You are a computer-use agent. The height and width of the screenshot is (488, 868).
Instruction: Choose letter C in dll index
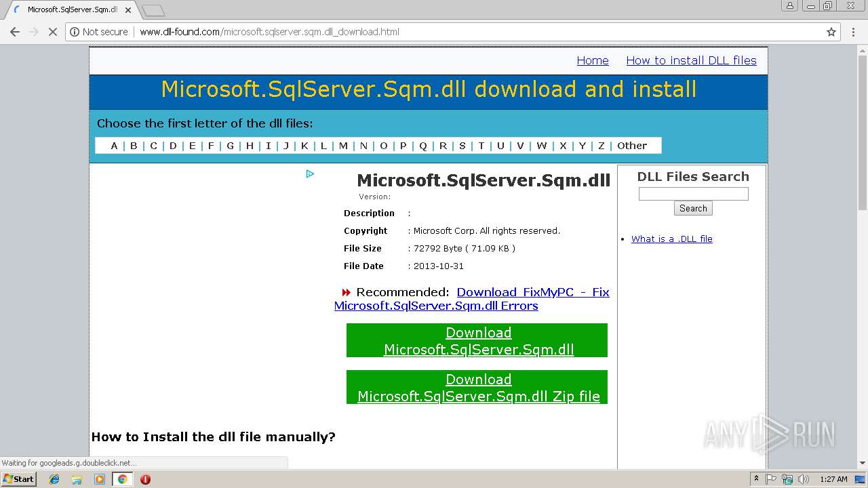click(153, 146)
